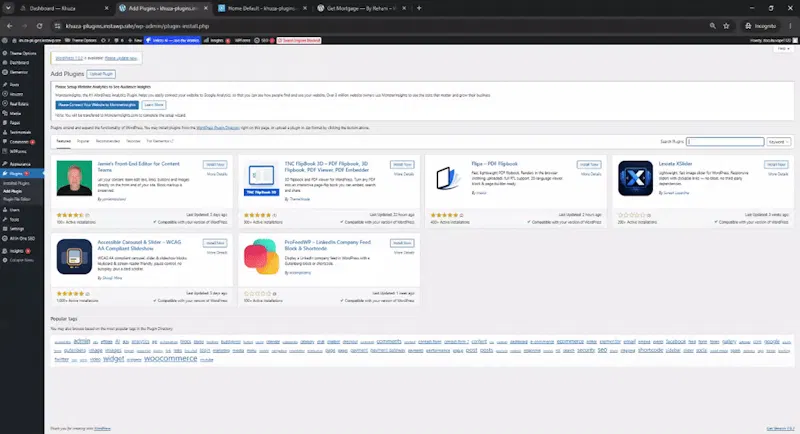Open the Elementor sidebar menu
Screen dimensions: 800x434
[19, 72]
